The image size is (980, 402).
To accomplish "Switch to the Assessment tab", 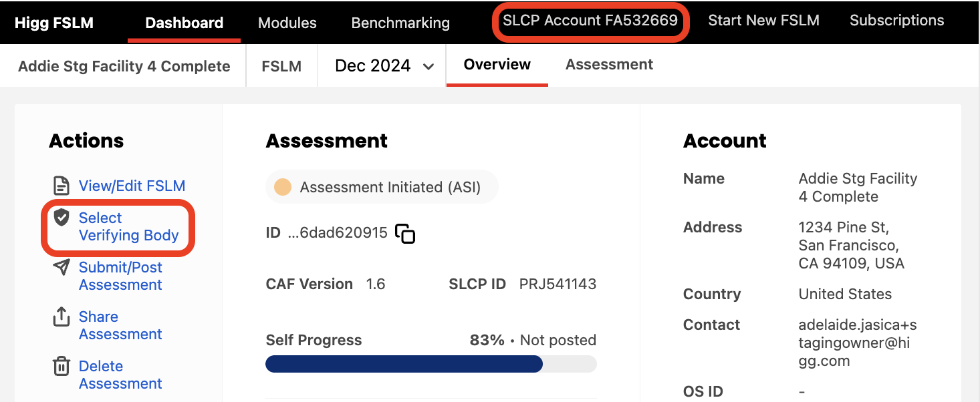I will pyautogui.click(x=610, y=64).
